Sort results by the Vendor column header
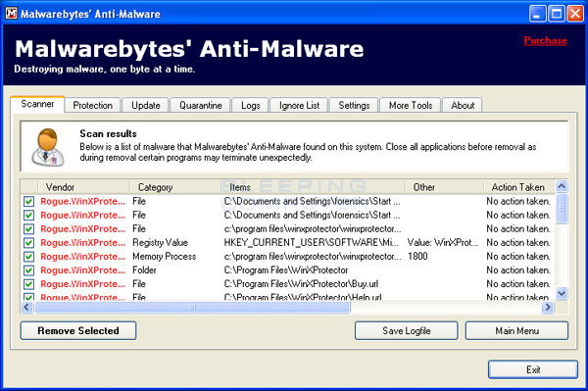Image resolution: width=588 pixels, height=391 pixels. [83, 187]
